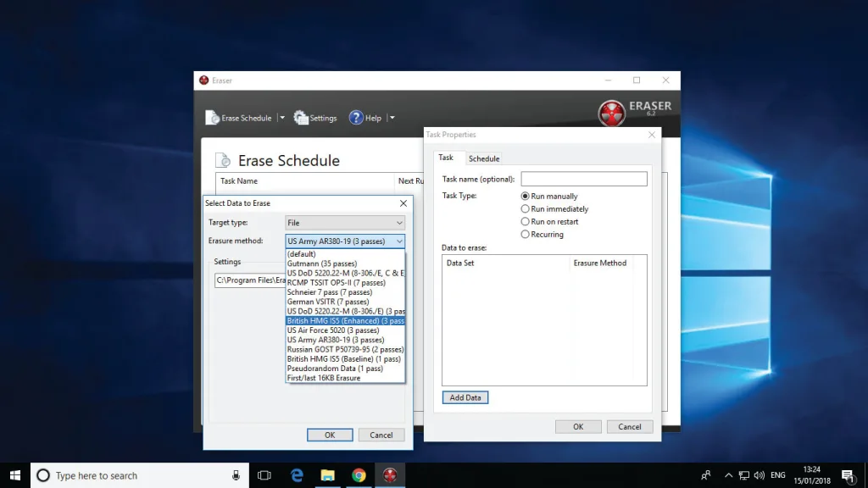This screenshot has width=868, height=488.
Task: Click the Help question mark icon
Action: tap(356, 117)
